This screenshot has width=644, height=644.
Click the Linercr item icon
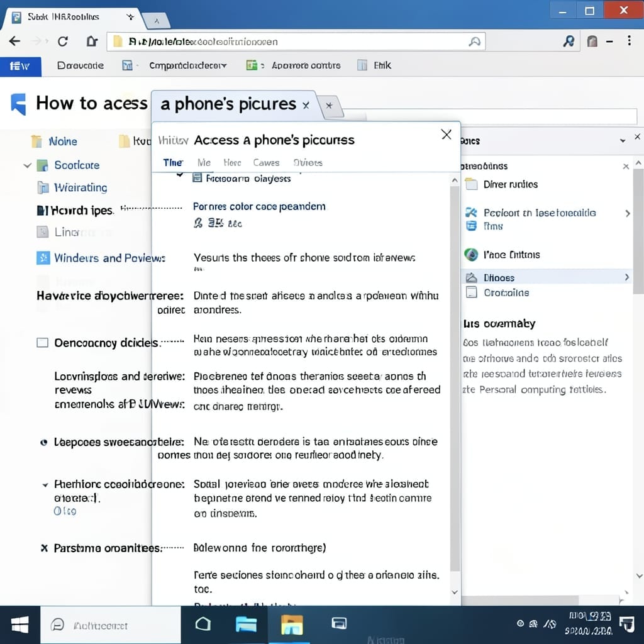tap(43, 232)
